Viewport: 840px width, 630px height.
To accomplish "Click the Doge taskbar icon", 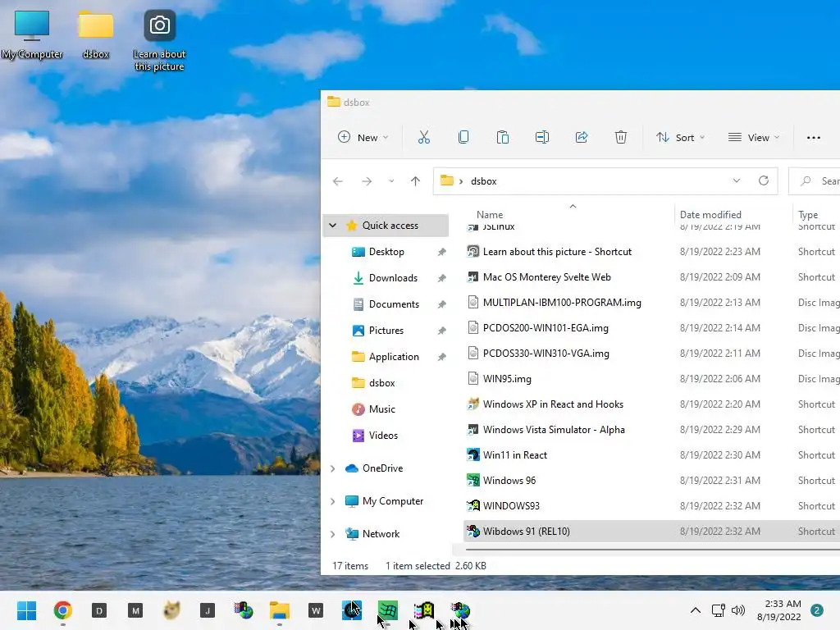I will pyautogui.click(x=171, y=610).
